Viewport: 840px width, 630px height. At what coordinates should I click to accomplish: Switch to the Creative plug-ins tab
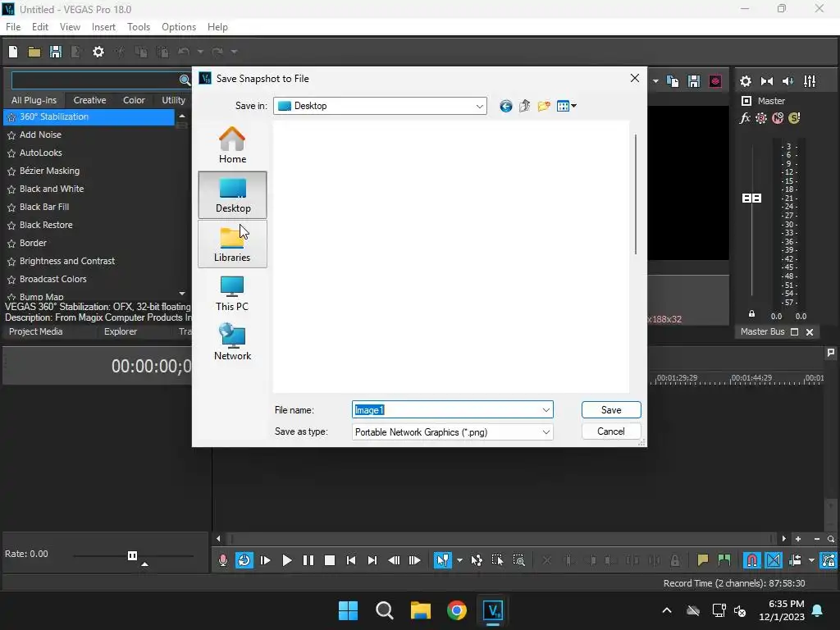coord(89,100)
